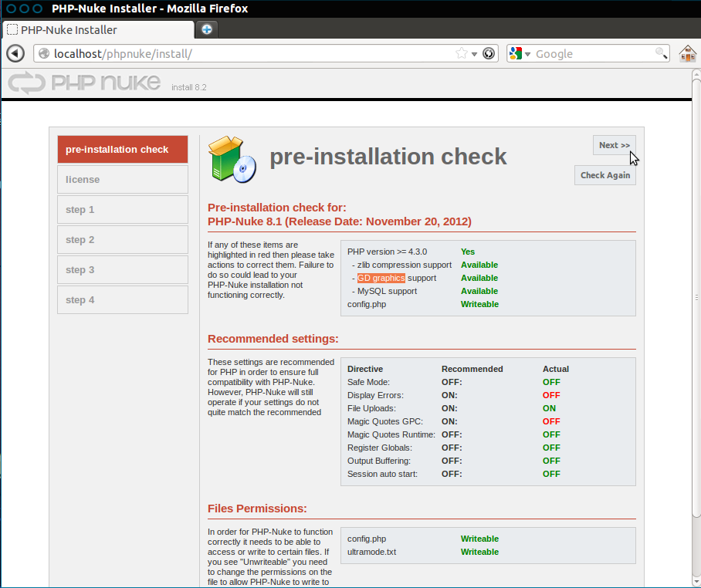701x588 pixels.
Task: Select step 1 in the sidebar
Action: 123,210
